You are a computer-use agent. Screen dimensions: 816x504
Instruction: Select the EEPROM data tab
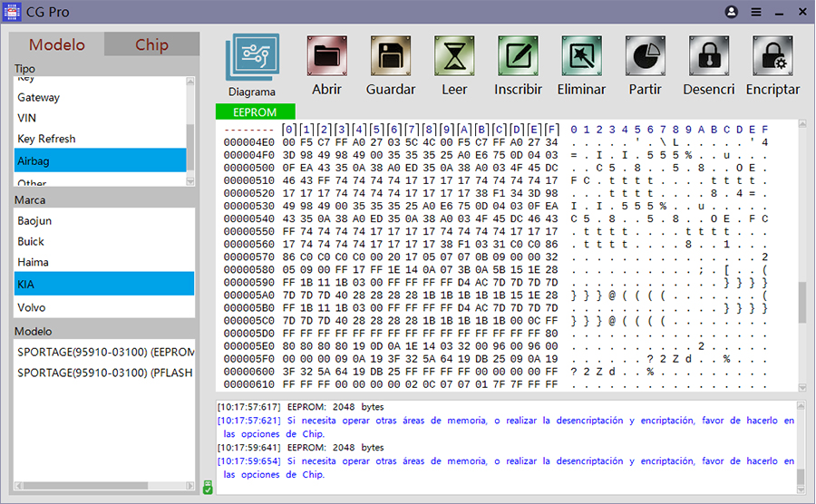point(255,111)
